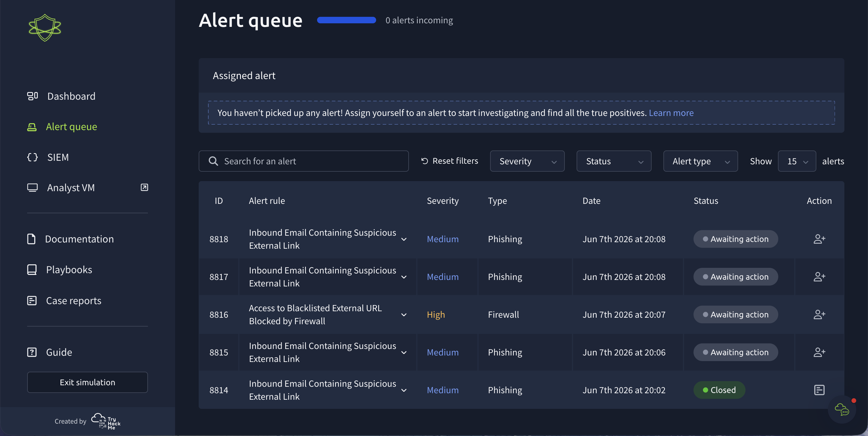The height and width of the screenshot is (436, 868).
Task: Click alert ID 8818
Action: pos(219,239)
